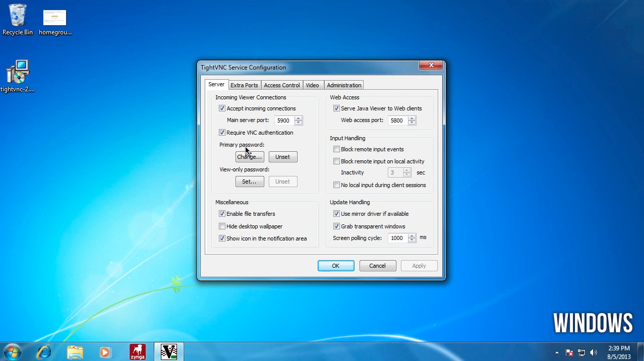Open Internet Explorer from the taskbar
This screenshot has width=644, height=361.
[x=43, y=351]
